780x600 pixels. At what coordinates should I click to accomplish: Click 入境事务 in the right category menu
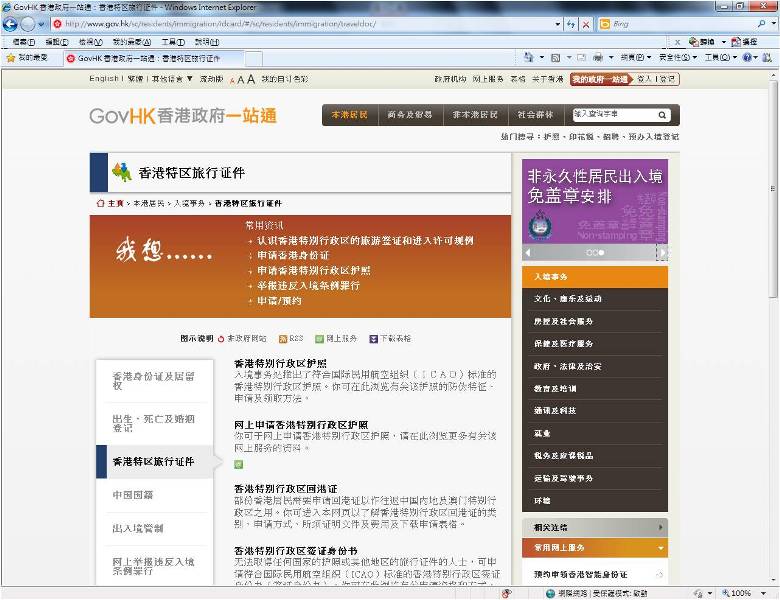click(x=552, y=277)
